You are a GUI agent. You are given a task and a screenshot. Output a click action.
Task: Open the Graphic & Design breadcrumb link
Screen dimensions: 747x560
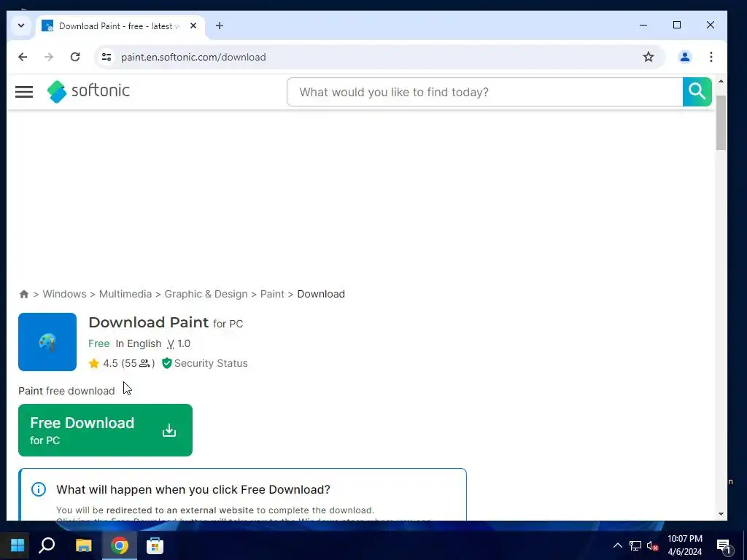click(x=206, y=294)
